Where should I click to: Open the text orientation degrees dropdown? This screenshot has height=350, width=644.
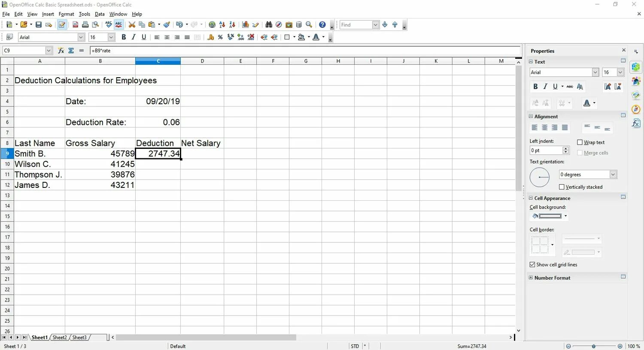(613, 175)
